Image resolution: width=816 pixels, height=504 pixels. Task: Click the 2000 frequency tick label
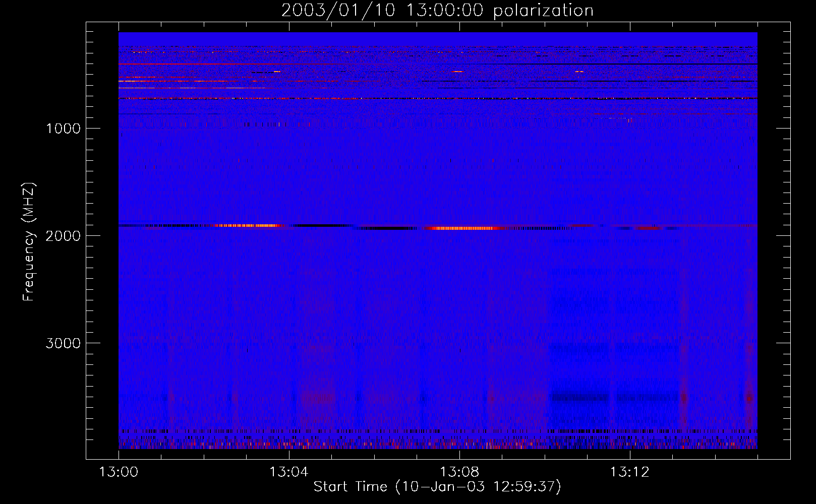(63, 236)
